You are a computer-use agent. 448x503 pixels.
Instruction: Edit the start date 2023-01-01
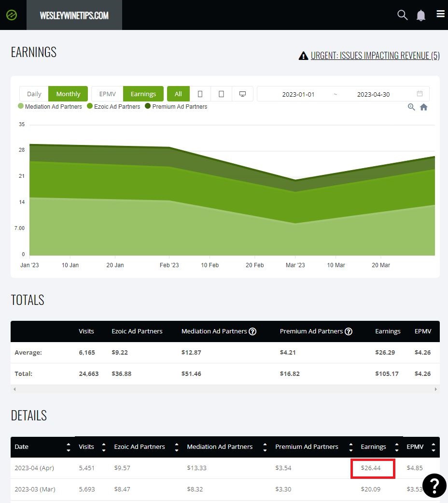click(x=298, y=94)
